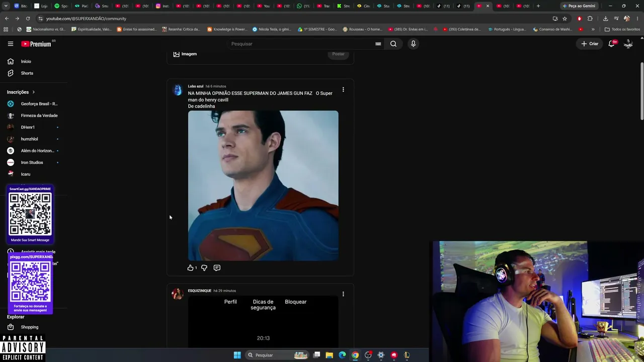Open Lobo azul's profile avatar
644x362 pixels.
(x=178, y=90)
